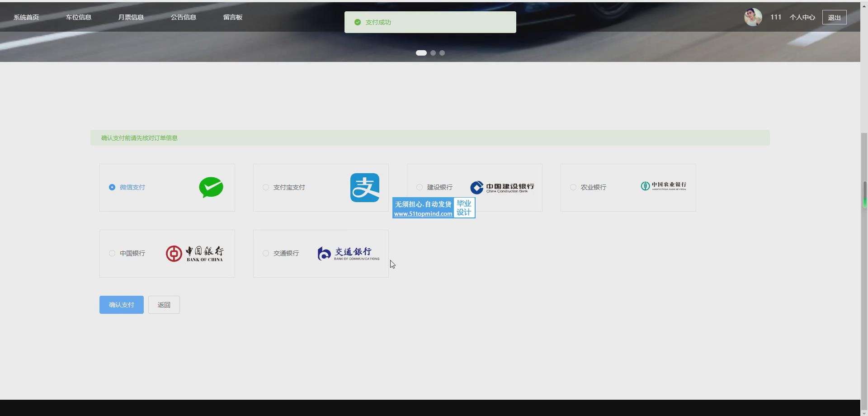Click the username 111
The width and height of the screenshot is (868, 416).
[776, 17]
